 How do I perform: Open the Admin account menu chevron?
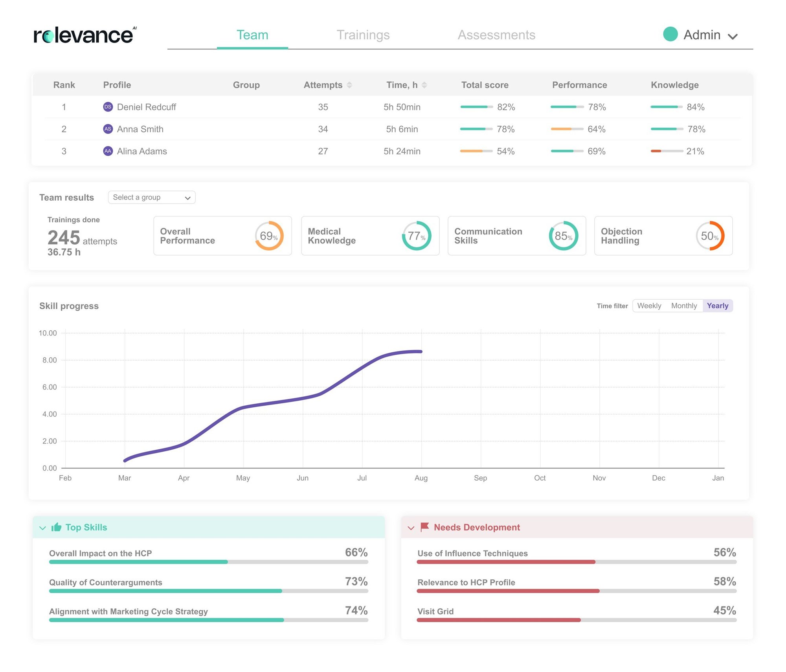coord(733,37)
